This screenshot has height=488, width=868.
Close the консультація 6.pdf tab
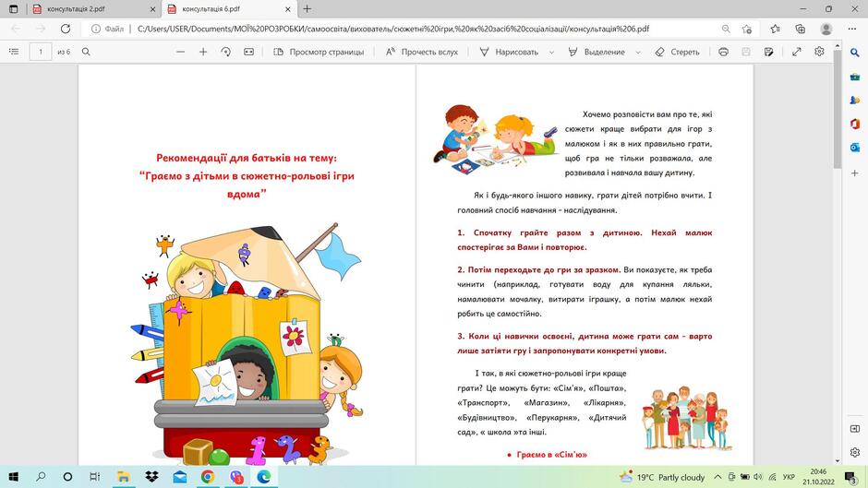(288, 9)
